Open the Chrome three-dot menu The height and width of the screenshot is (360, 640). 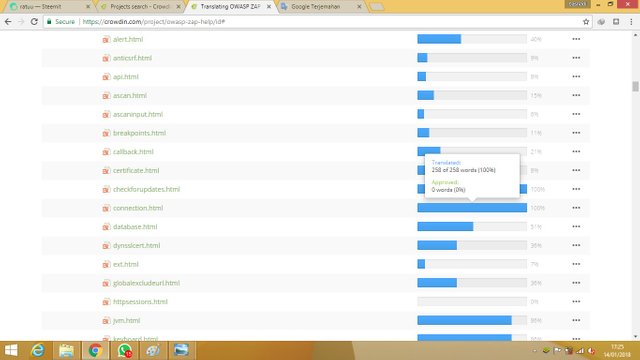631,22
